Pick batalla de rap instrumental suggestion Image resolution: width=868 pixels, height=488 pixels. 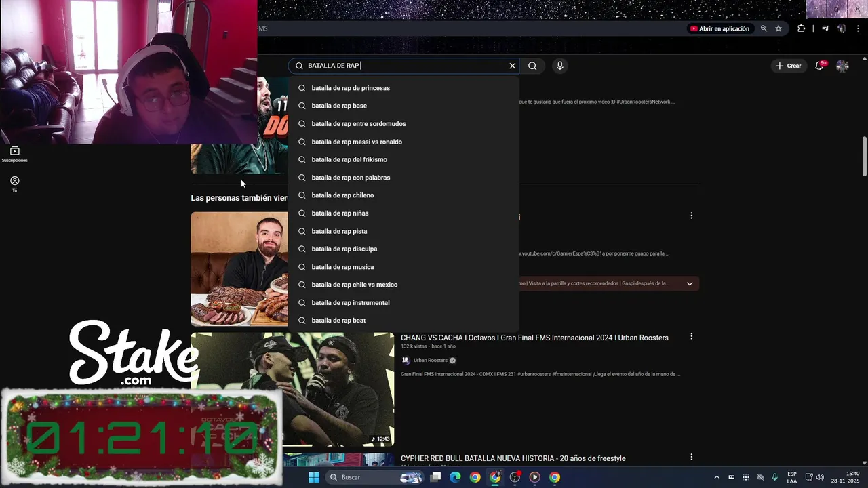[403, 303]
